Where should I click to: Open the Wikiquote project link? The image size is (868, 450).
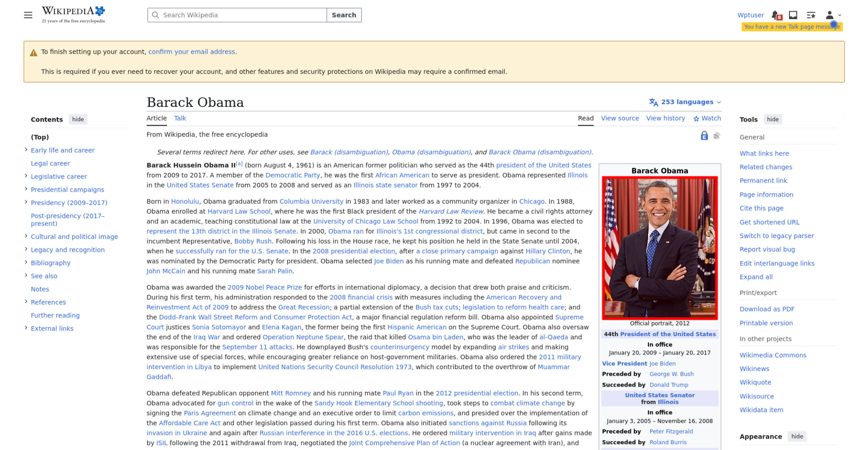pos(755,383)
